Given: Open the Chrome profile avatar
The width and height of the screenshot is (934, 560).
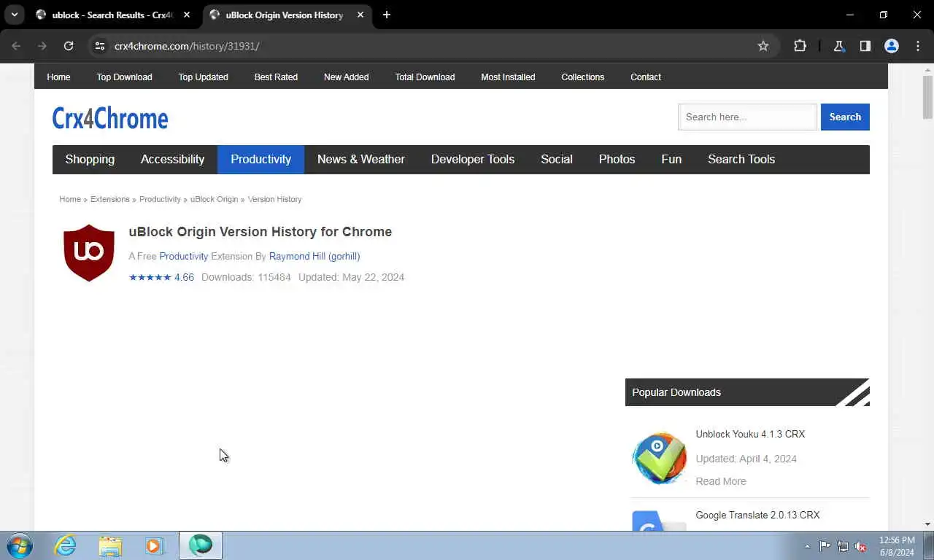Looking at the screenshot, I should 892,46.
